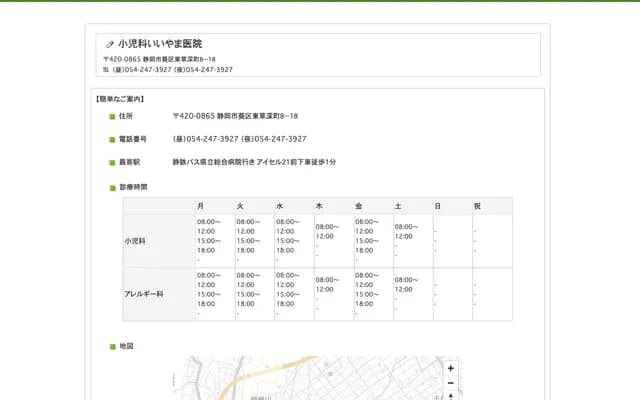Click the phone number in the 電話番号 row
Screen dimensions: 640x400
(240, 139)
